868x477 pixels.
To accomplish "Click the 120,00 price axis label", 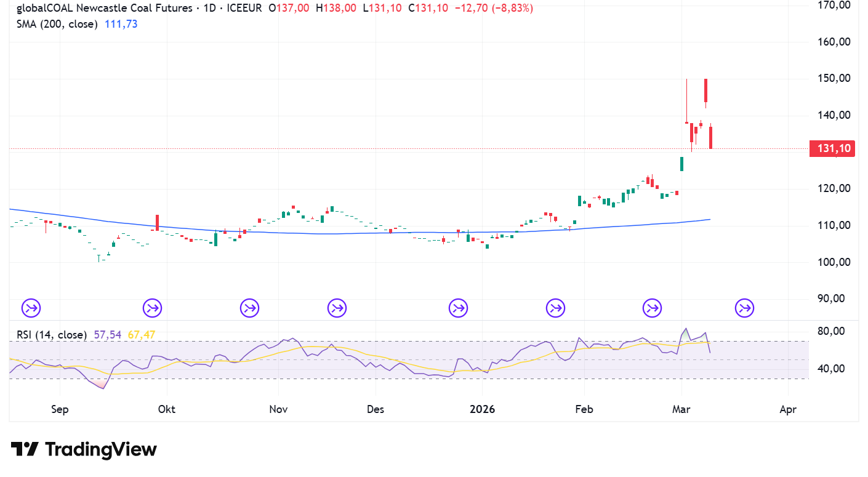I will click(x=834, y=188).
